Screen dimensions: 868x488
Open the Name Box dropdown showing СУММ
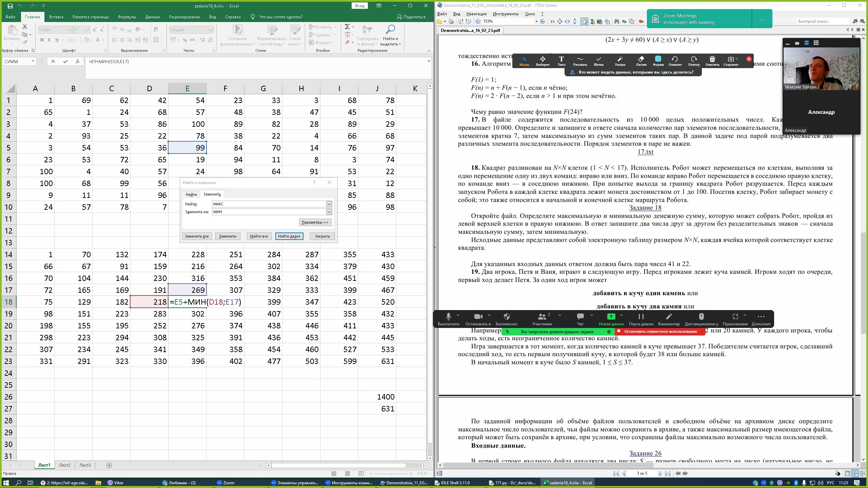coord(33,61)
